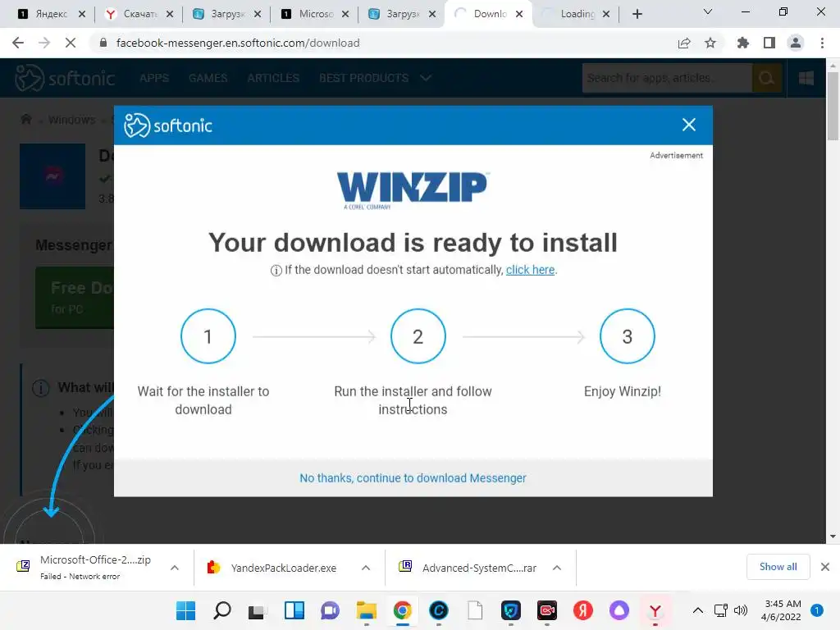Click the Softonic search magnifier button
This screenshot has height=630, width=840.
767,78
